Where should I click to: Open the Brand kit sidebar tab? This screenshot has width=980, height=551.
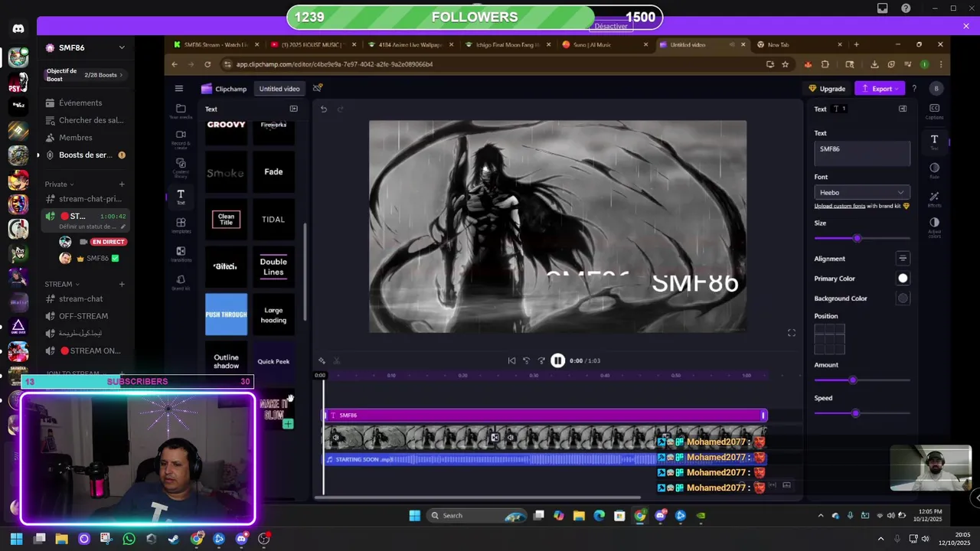tap(181, 282)
